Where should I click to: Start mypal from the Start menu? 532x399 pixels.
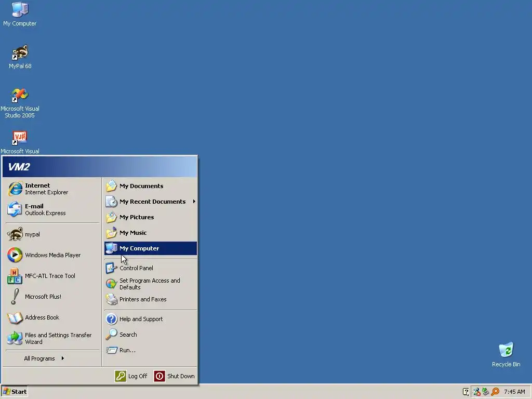[x=52, y=234]
